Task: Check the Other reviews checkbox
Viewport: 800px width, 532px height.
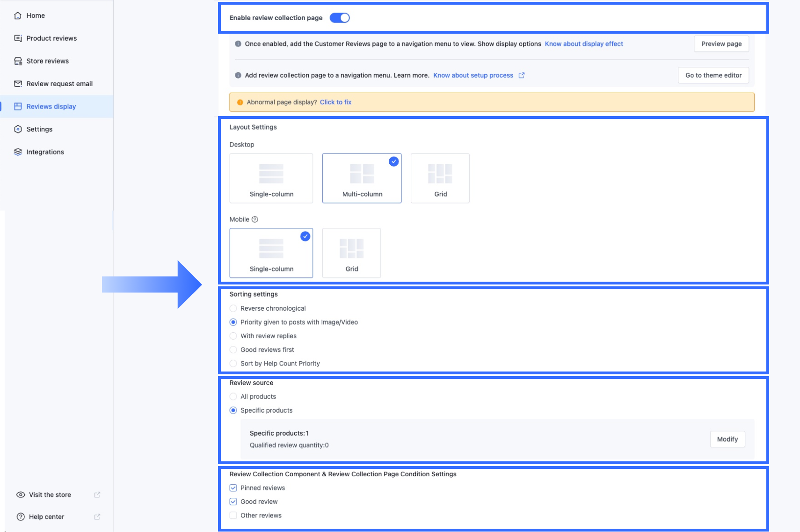Action: click(233, 516)
